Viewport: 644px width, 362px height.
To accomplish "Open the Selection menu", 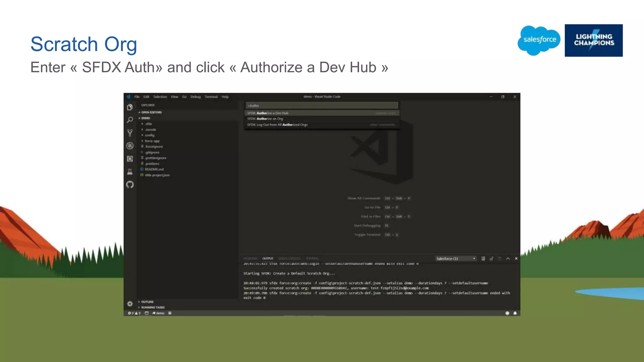I will pos(160,97).
